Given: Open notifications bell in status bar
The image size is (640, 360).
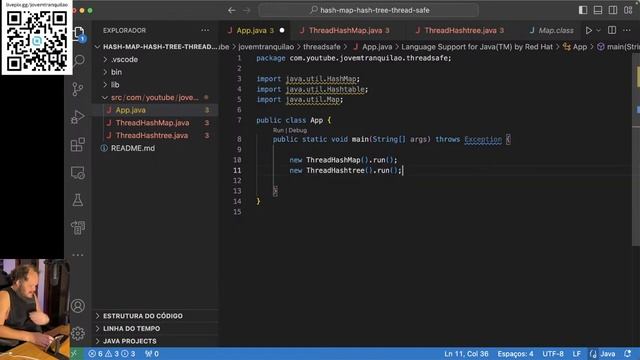Looking at the screenshot, I should pyautogui.click(x=628, y=354).
